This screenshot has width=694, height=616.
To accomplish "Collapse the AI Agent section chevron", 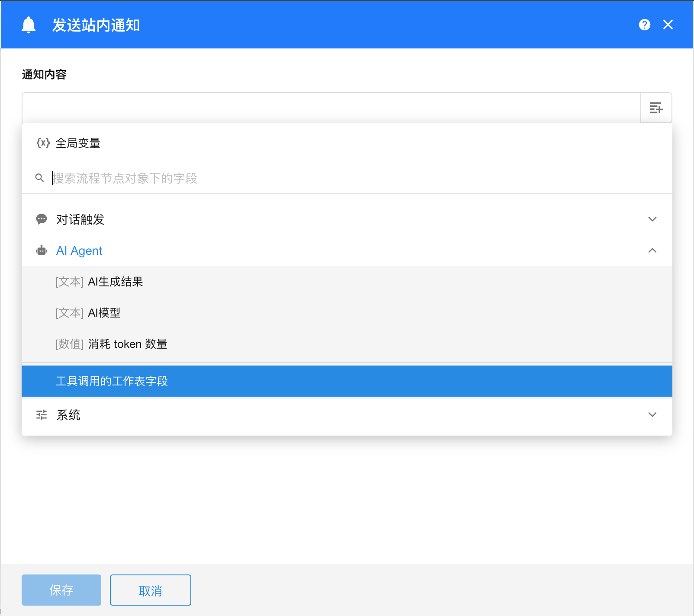I will (652, 250).
